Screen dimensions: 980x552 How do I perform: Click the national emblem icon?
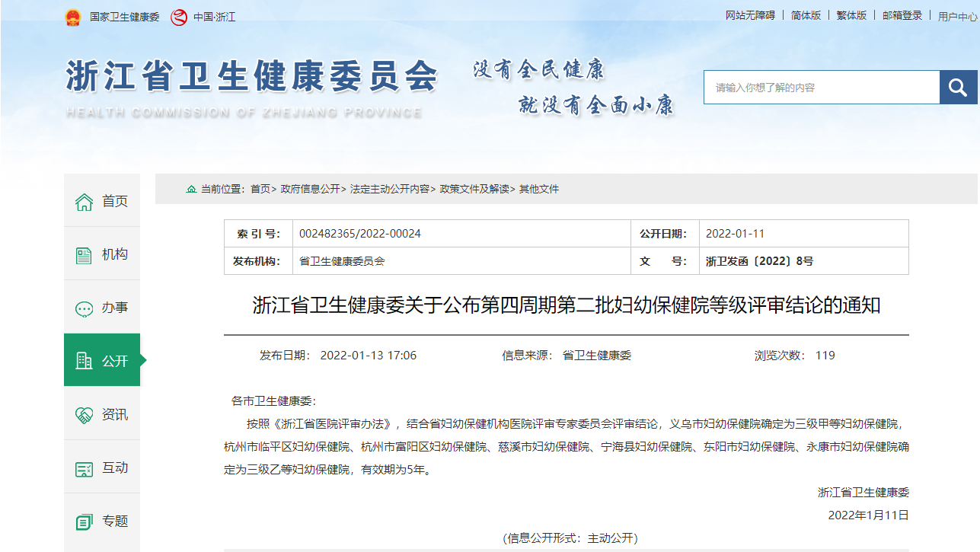pyautogui.click(x=72, y=17)
